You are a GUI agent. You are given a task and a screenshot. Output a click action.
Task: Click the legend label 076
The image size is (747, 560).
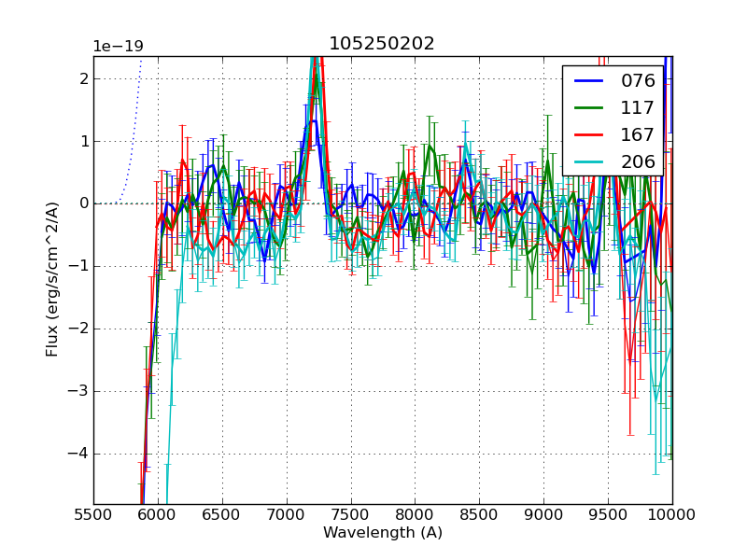click(x=638, y=80)
